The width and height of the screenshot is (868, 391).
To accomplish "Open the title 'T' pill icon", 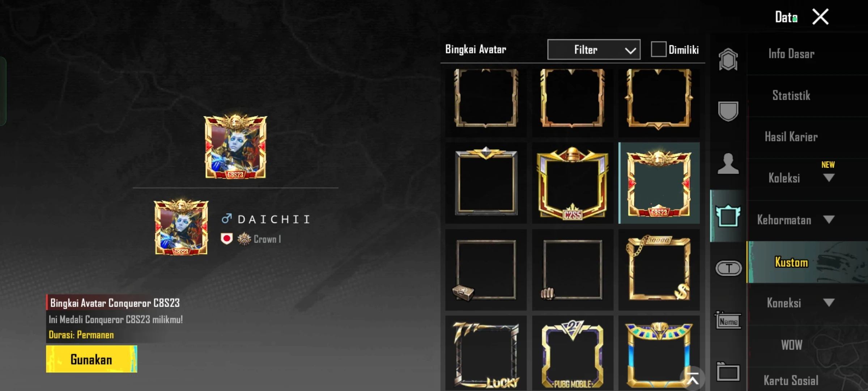I will (x=728, y=268).
